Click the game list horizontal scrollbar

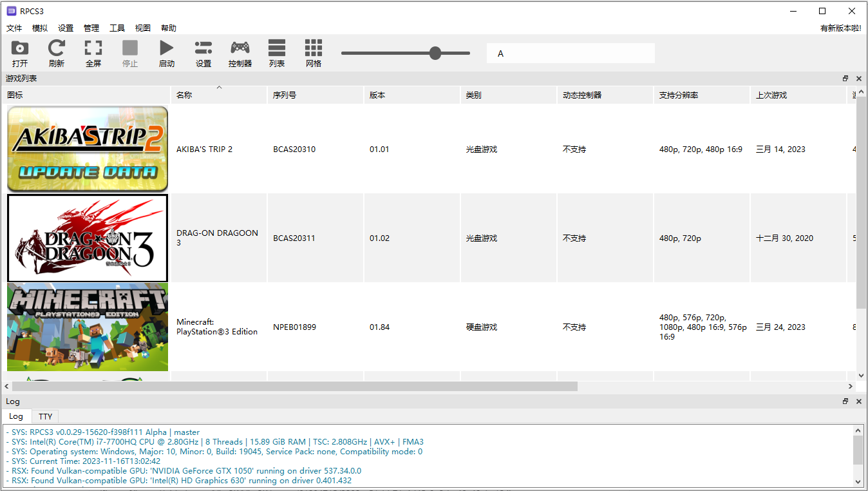[x=295, y=387]
